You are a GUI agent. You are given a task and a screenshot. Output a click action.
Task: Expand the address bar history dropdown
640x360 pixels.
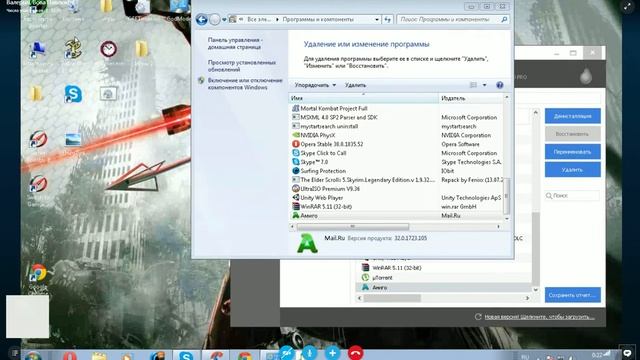click(377, 19)
